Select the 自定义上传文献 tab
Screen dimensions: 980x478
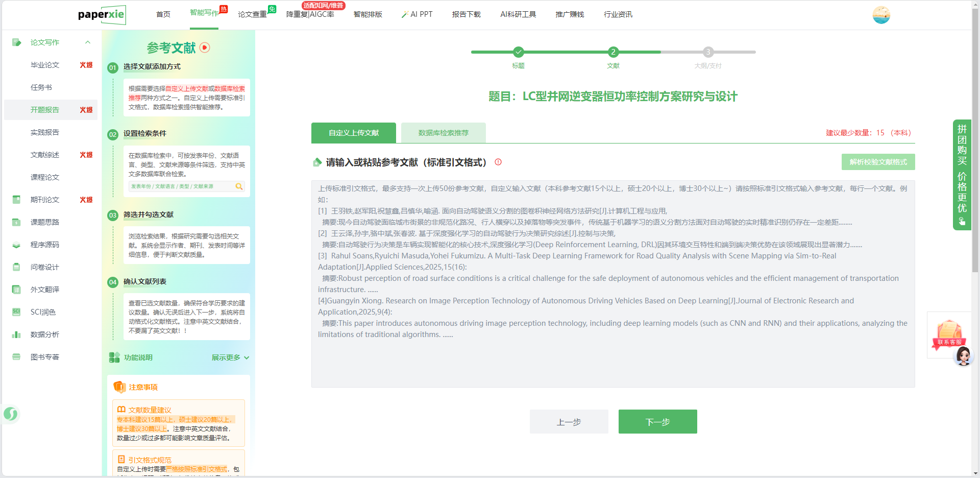[353, 133]
